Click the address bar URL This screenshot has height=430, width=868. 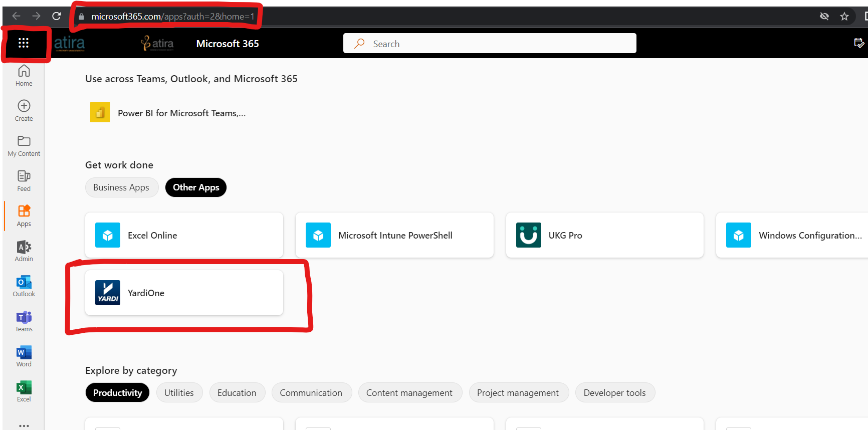tap(172, 17)
